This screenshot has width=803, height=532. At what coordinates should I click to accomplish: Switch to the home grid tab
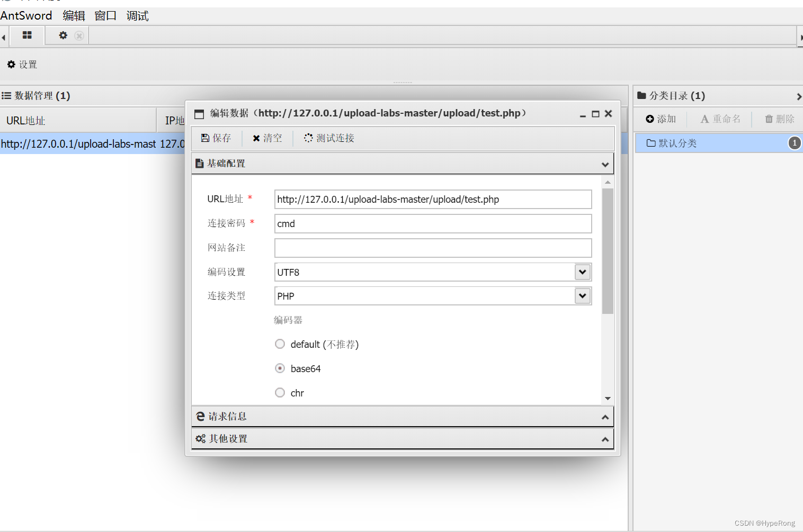click(27, 35)
